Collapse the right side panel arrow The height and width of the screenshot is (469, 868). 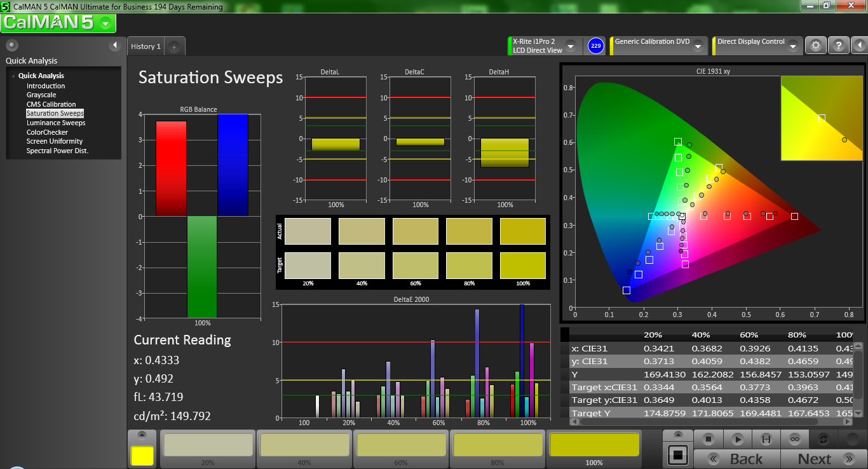click(x=858, y=46)
